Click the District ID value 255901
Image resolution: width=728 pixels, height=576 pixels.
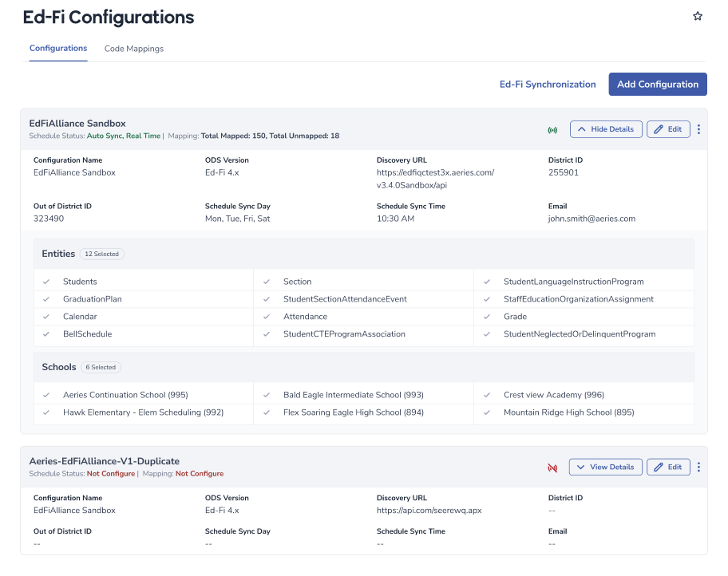tap(564, 172)
